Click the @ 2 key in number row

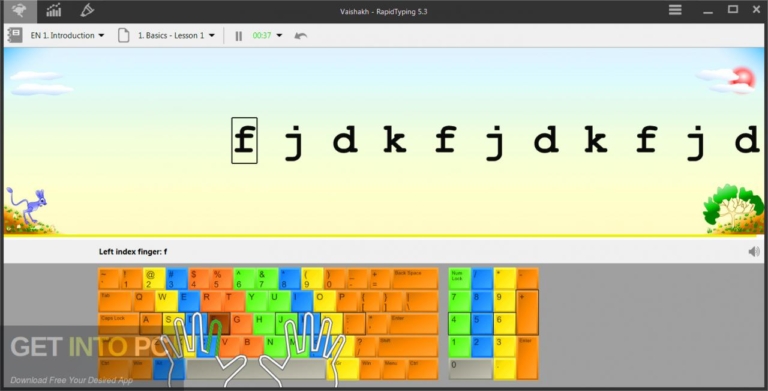click(x=154, y=278)
